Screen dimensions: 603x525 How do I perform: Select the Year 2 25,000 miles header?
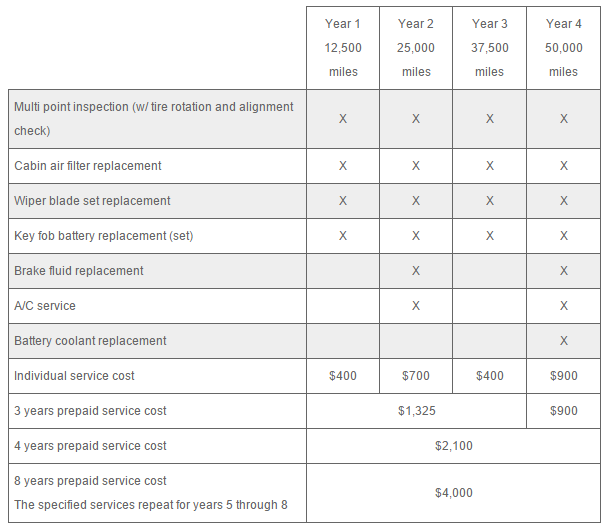click(x=416, y=47)
